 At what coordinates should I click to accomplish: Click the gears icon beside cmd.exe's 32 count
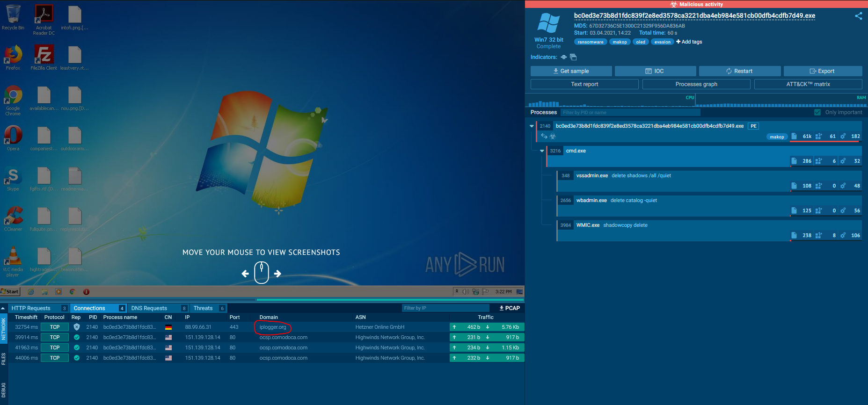coord(843,161)
